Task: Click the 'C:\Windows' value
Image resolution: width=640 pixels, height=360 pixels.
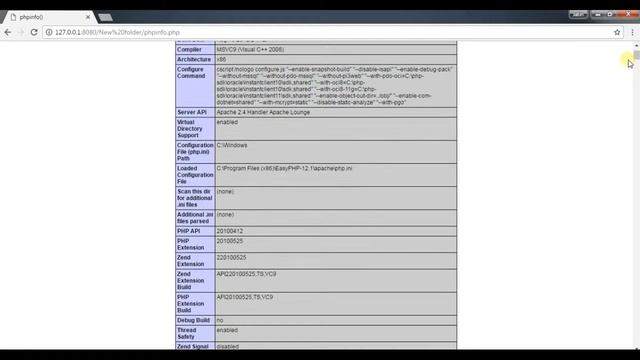Action: 232,145
